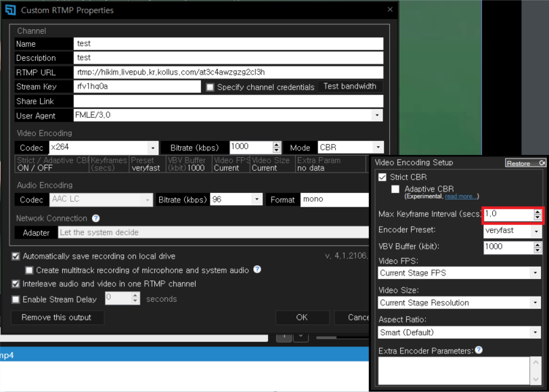549x392 pixels.
Task: Click the XSplit logo icon in title bar
Action: tap(10, 10)
